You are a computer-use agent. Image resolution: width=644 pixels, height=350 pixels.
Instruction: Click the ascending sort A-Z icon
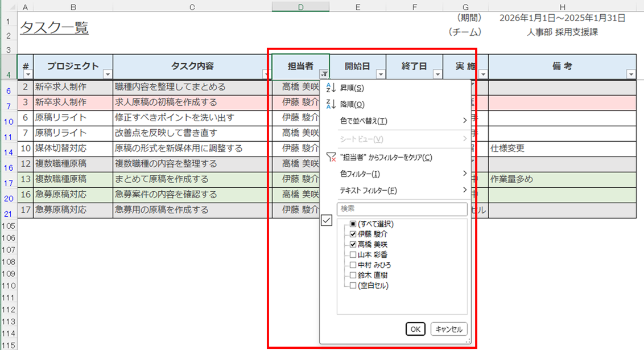tap(331, 88)
